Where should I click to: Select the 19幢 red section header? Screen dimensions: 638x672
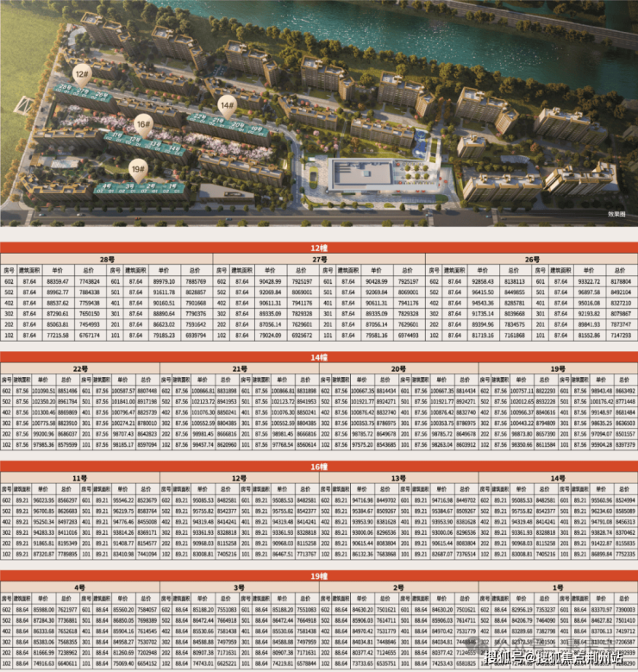[318, 575]
